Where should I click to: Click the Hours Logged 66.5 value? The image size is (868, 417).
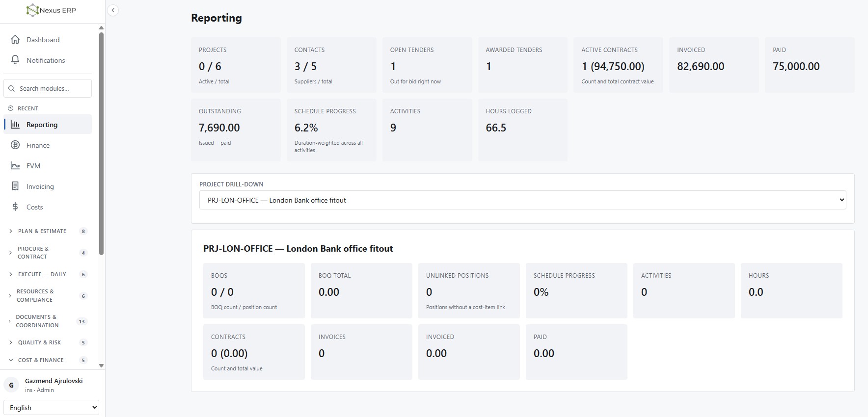[496, 128]
